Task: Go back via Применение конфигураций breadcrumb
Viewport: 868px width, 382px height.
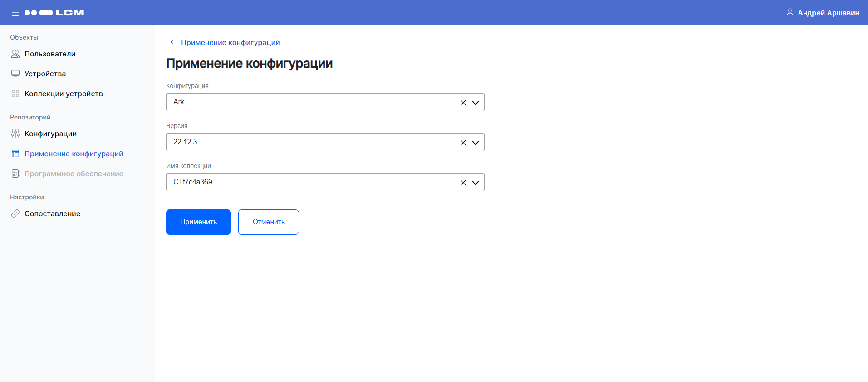Action: point(230,42)
